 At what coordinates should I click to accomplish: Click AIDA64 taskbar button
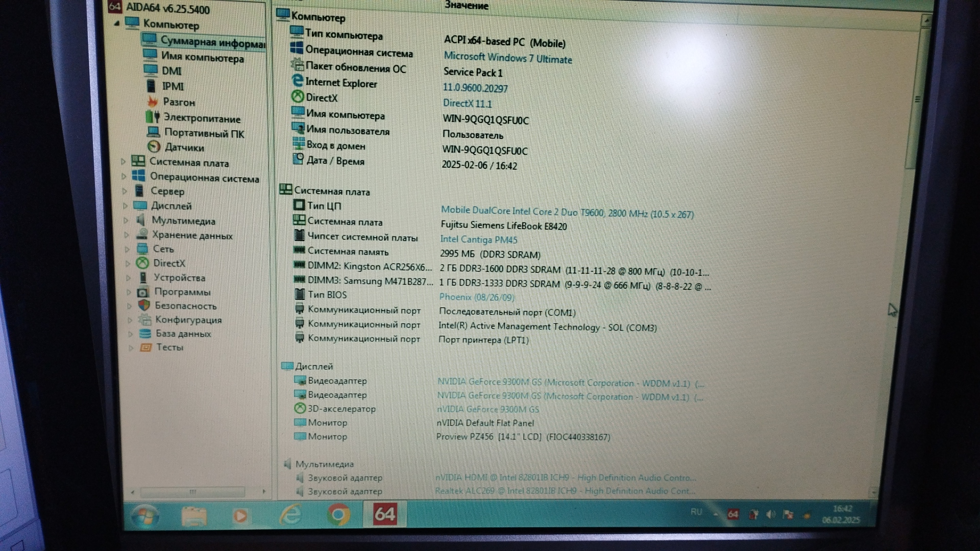384,514
